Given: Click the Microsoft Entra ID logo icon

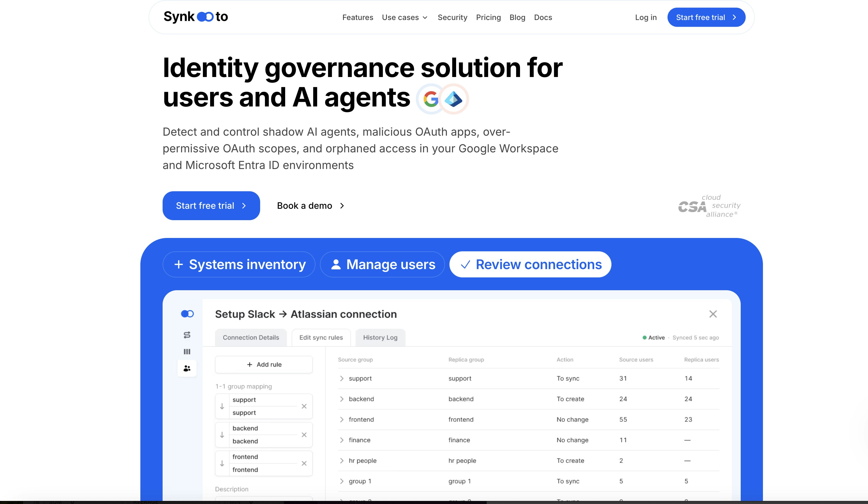Looking at the screenshot, I should pos(453,99).
